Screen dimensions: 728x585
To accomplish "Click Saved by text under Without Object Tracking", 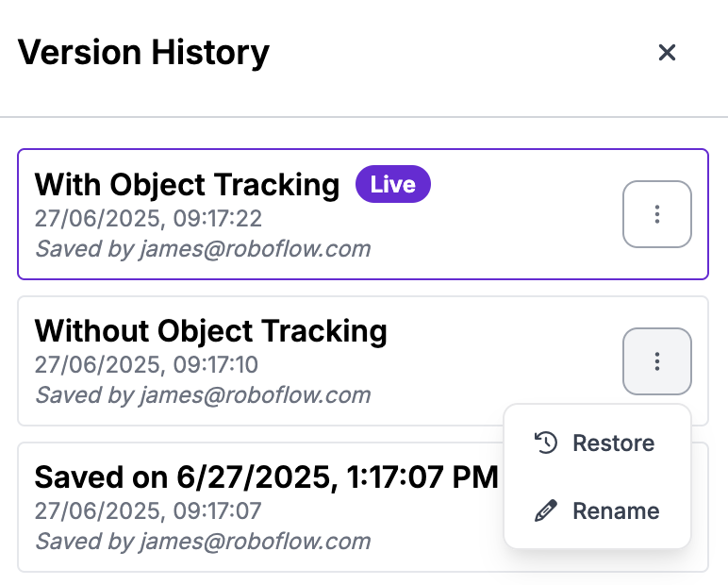I will coord(203,394).
